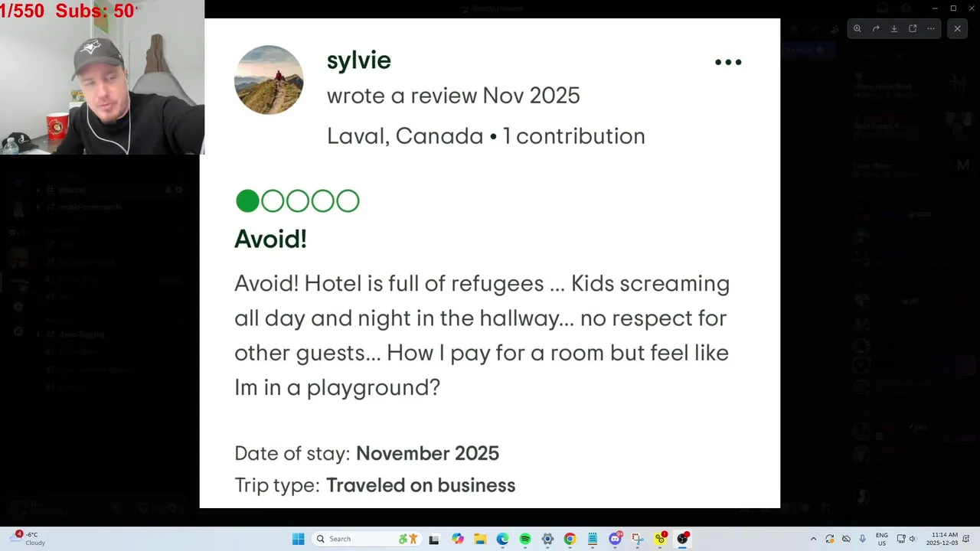The height and width of the screenshot is (551, 980).
Task: Open Microsoft Edge from the taskbar
Action: click(502, 539)
